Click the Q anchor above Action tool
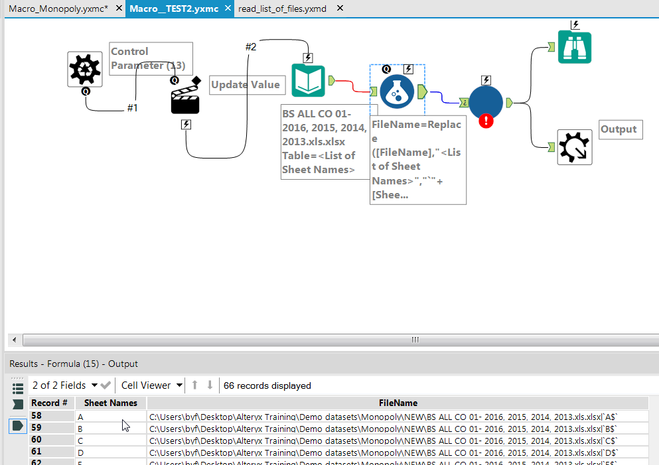The image size is (659, 465). 174,80
